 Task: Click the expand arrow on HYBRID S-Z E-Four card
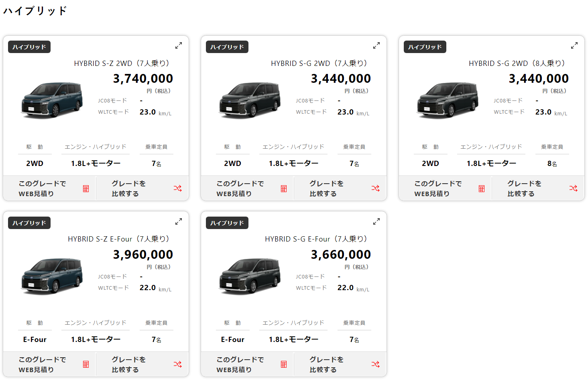tap(178, 221)
